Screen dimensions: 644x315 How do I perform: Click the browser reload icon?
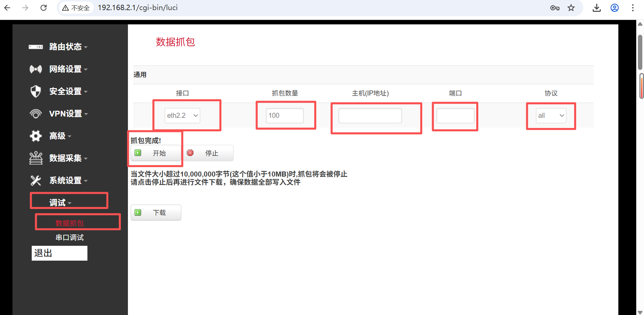pyautogui.click(x=44, y=7)
